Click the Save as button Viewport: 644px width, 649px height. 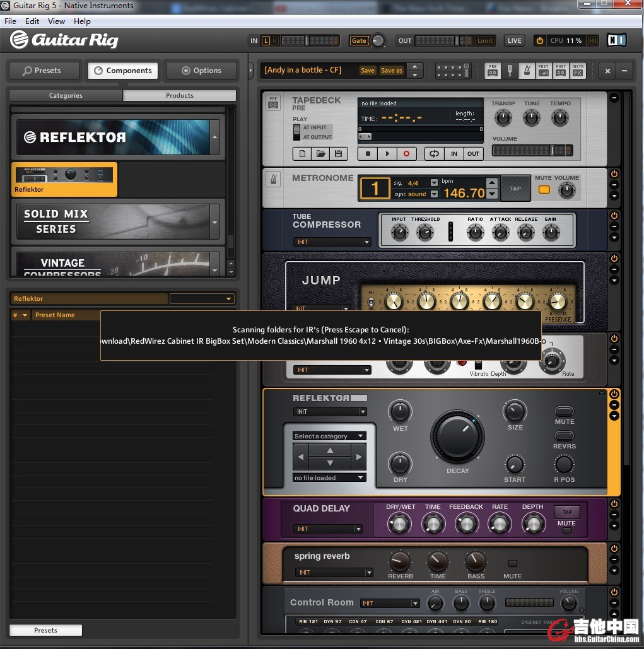(x=391, y=71)
